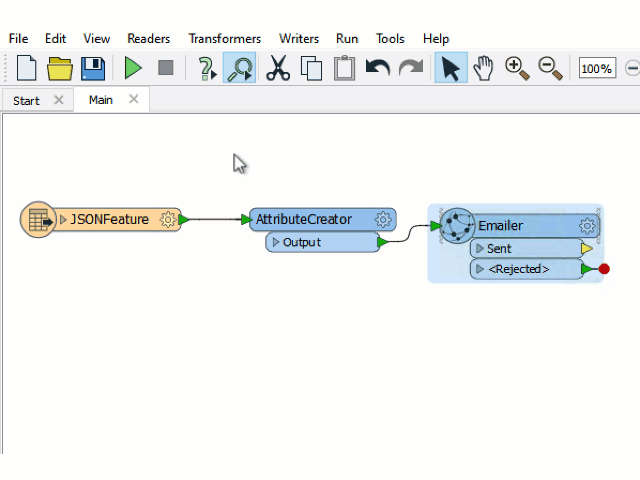Click the Emailer green input port
The width and height of the screenshot is (640, 480).
[436, 225]
